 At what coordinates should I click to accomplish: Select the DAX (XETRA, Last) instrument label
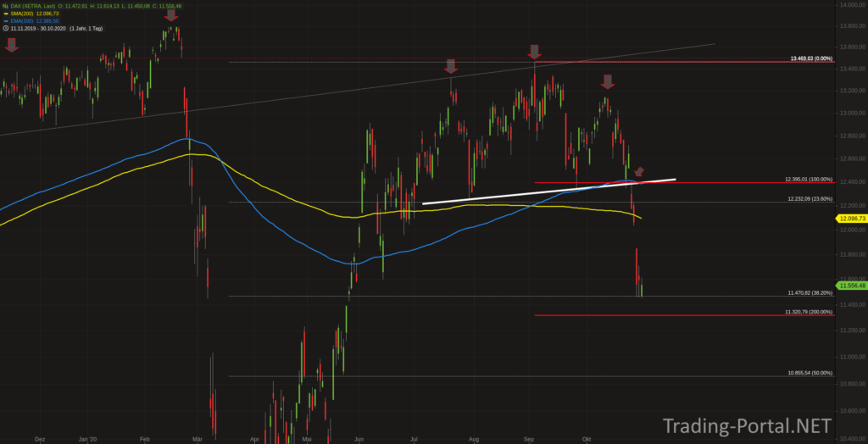(x=33, y=6)
